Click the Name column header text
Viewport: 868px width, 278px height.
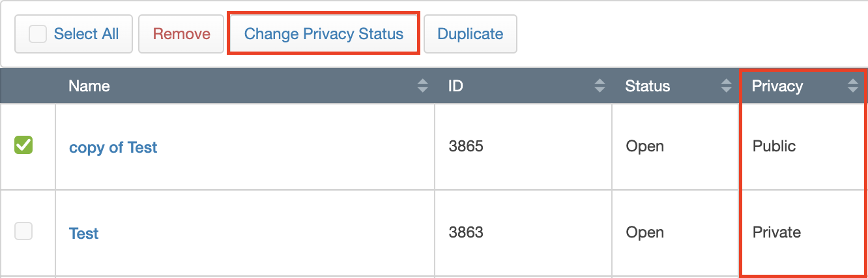point(89,86)
